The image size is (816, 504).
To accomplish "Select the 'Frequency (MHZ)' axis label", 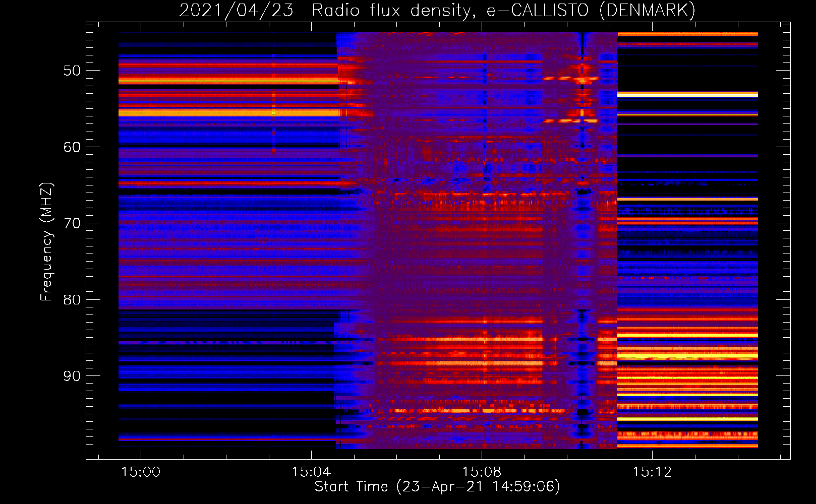I will pyautogui.click(x=46, y=242).
